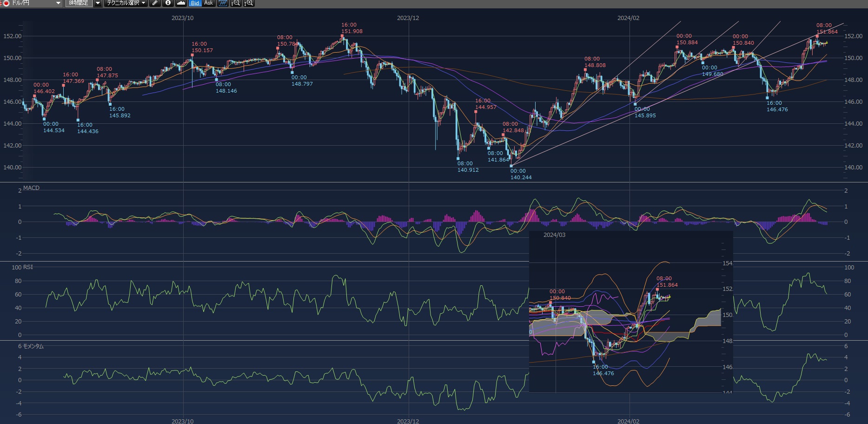
Task: Select the RSI indicator panel label
Action: pyautogui.click(x=28, y=267)
